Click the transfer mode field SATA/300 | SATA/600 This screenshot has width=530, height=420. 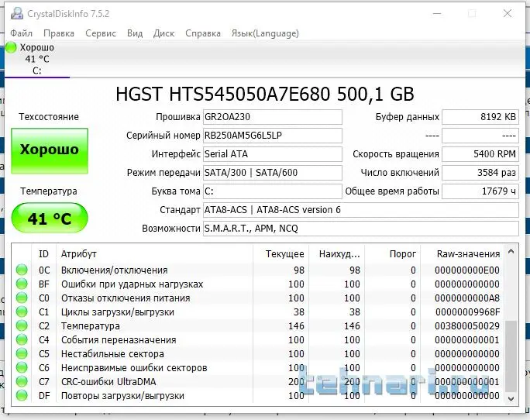273,173
